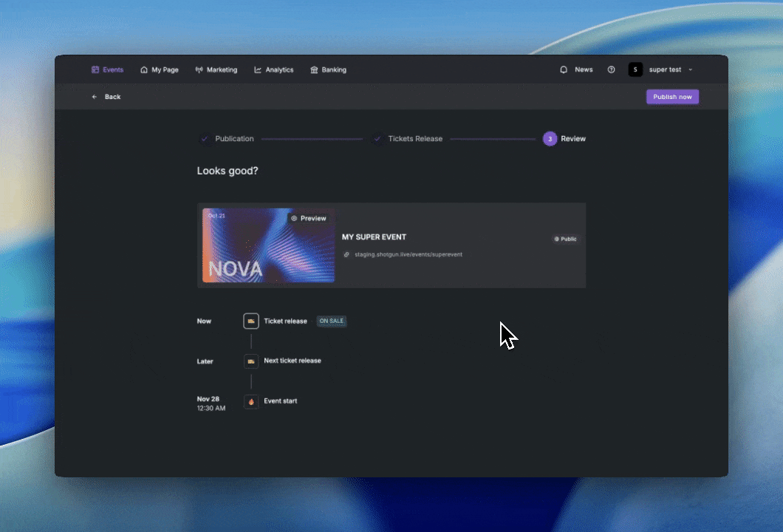The image size is (783, 532).
Task: Switch to the Analytics section
Action: pos(273,70)
